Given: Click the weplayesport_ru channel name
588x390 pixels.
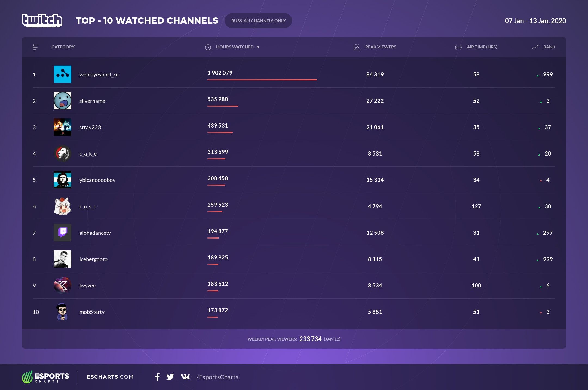Looking at the screenshot, I should pyautogui.click(x=99, y=75).
